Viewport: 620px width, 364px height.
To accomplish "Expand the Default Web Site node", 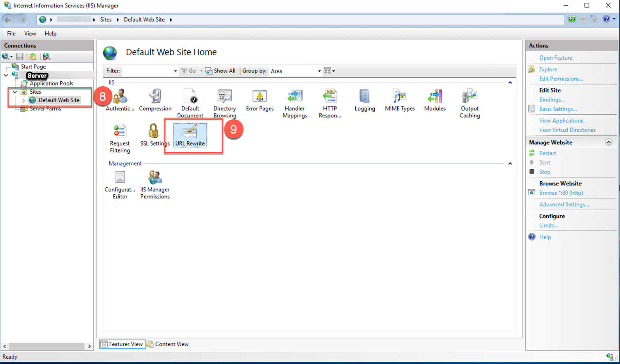I will (x=24, y=100).
